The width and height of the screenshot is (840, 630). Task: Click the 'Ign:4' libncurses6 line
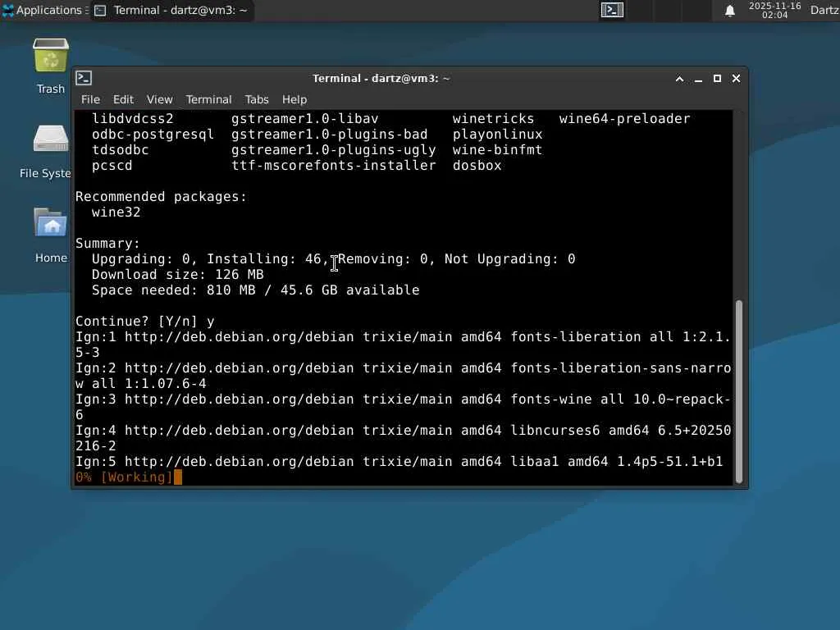point(403,438)
